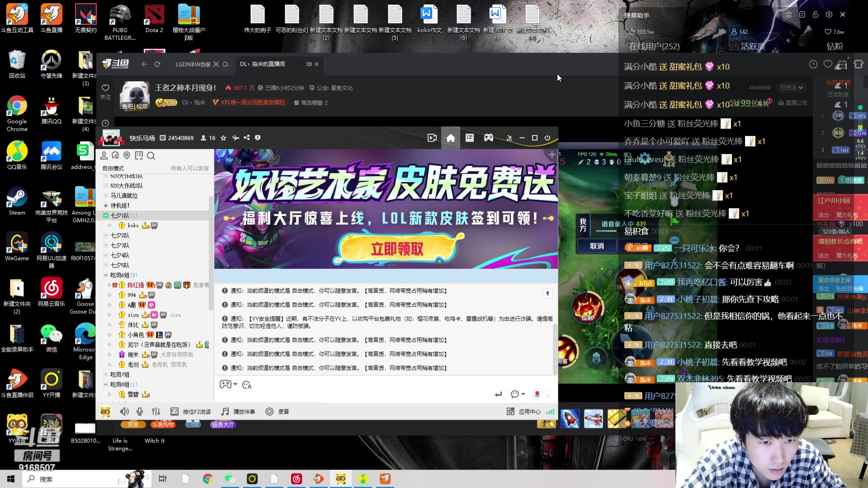868x488 pixels.
Task: Open Dota 2 desktop icon
Action: pos(154,19)
